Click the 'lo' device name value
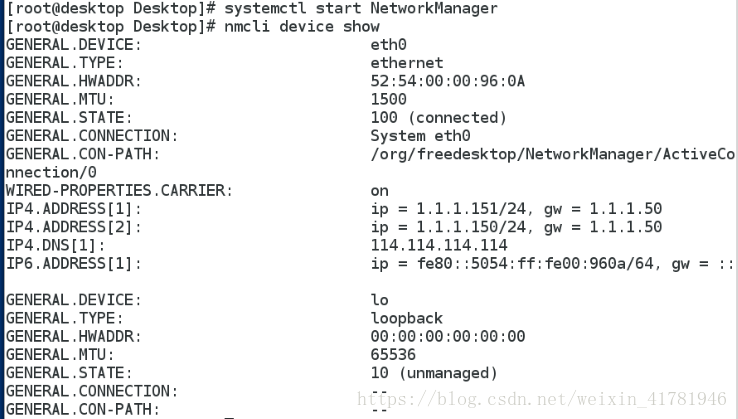The image size is (738, 419). coord(379,300)
